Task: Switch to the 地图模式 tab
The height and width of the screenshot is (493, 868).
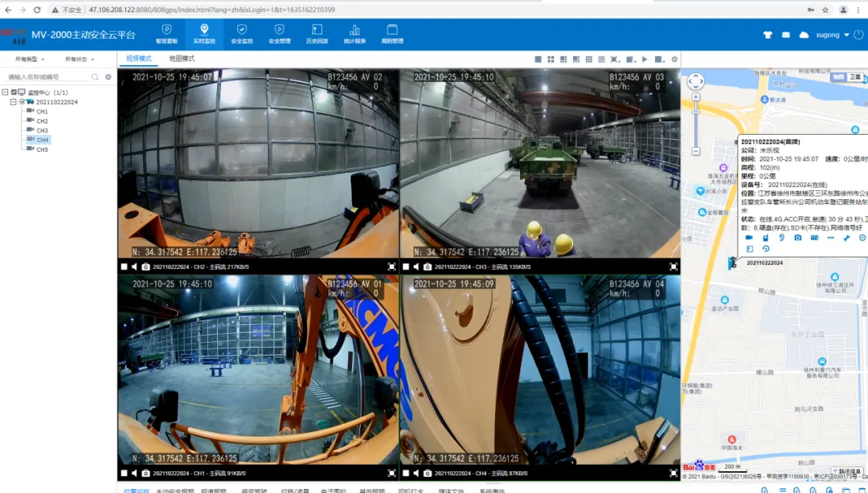Action: (x=182, y=59)
